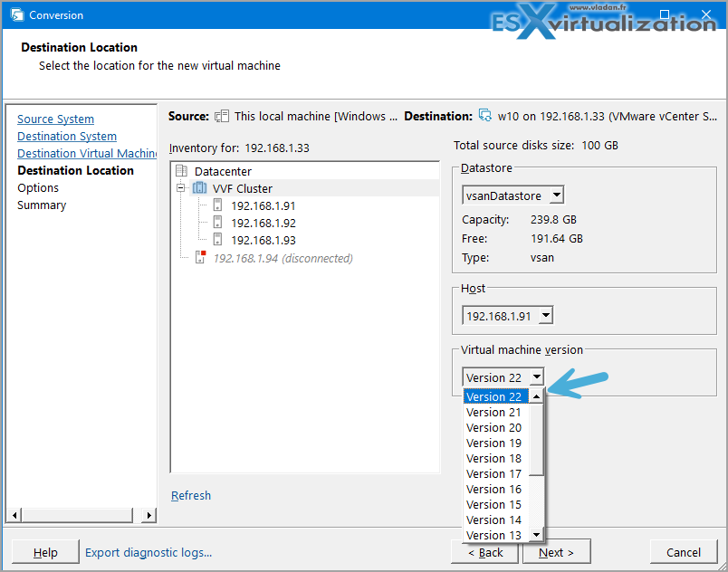This screenshot has width=728, height=572.
Task: Open the Host dropdown showing 192.168.1.91
Action: pyautogui.click(x=546, y=316)
